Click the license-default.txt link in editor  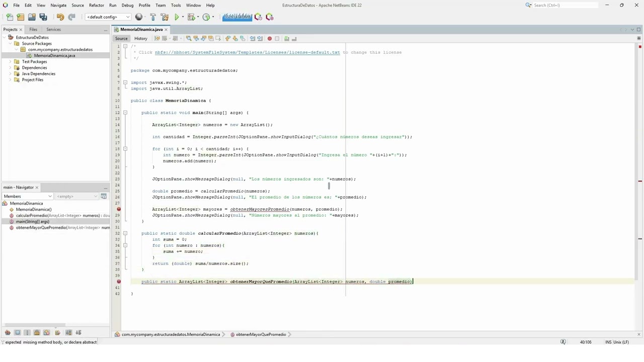coord(247,52)
